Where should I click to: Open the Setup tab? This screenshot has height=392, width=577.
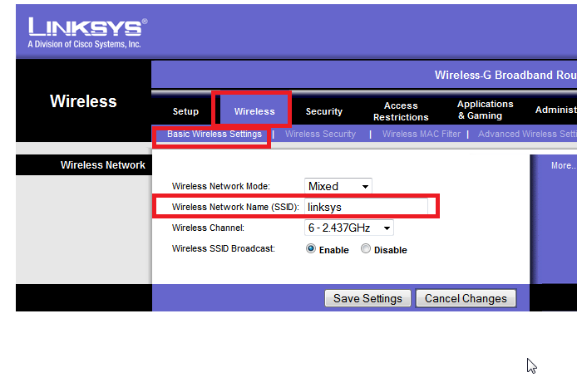click(185, 111)
